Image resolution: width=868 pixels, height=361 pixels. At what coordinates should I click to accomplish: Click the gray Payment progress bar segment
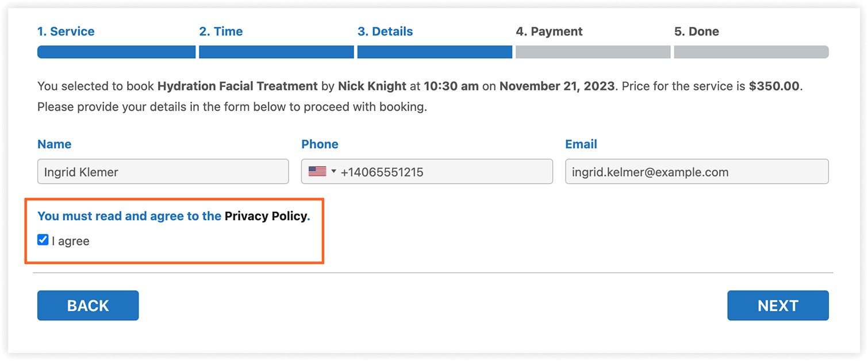coord(593,52)
